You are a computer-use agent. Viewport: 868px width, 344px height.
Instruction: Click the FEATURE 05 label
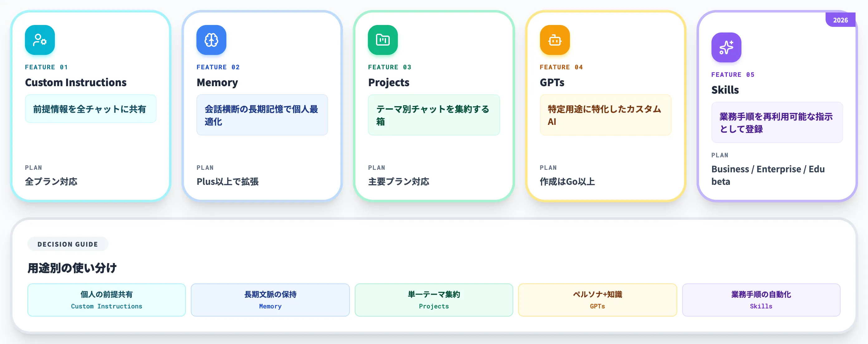point(733,75)
